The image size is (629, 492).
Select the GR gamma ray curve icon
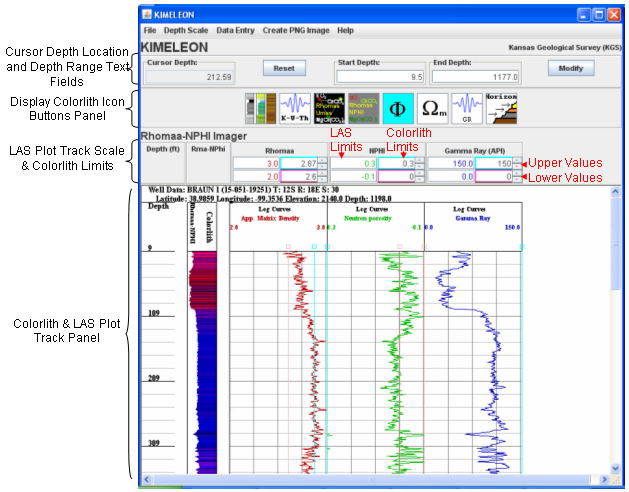[467, 108]
